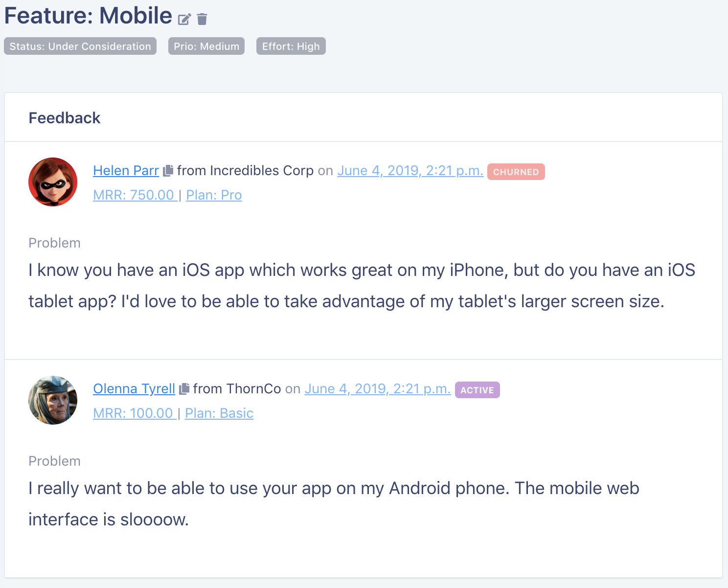
Task: Open Olenna Tyrell's feedback date link
Action: (x=378, y=388)
